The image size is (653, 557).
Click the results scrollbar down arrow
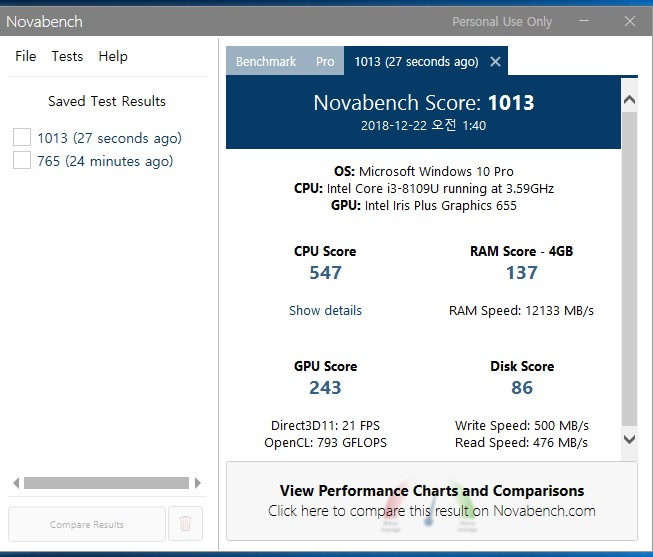pyautogui.click(x=629, y=439)
